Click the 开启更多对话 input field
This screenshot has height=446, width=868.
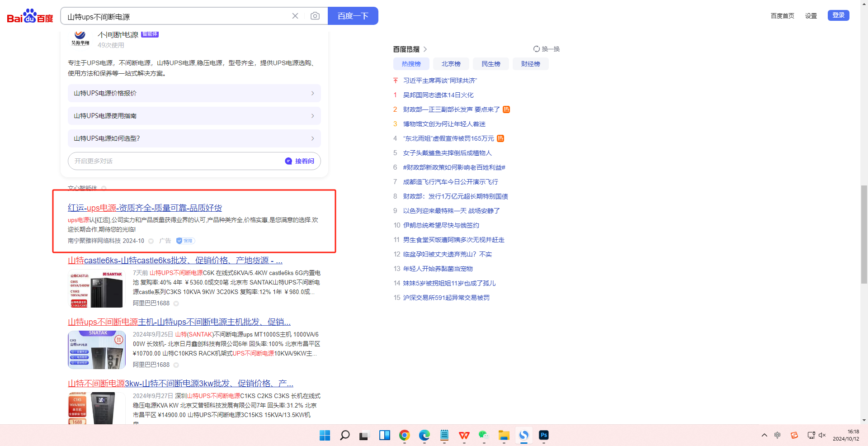(174, 161)
